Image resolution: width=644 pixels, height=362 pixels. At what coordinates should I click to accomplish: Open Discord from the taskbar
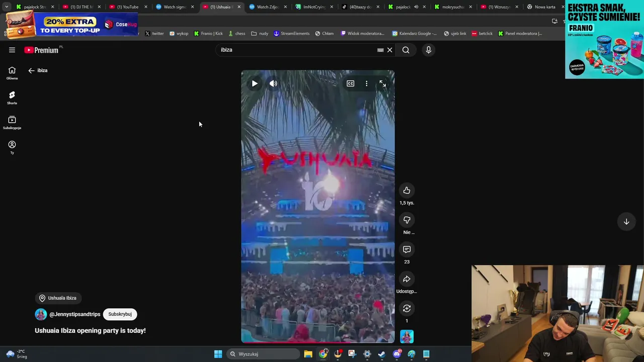pyautogui.click(x=397, y=354)
